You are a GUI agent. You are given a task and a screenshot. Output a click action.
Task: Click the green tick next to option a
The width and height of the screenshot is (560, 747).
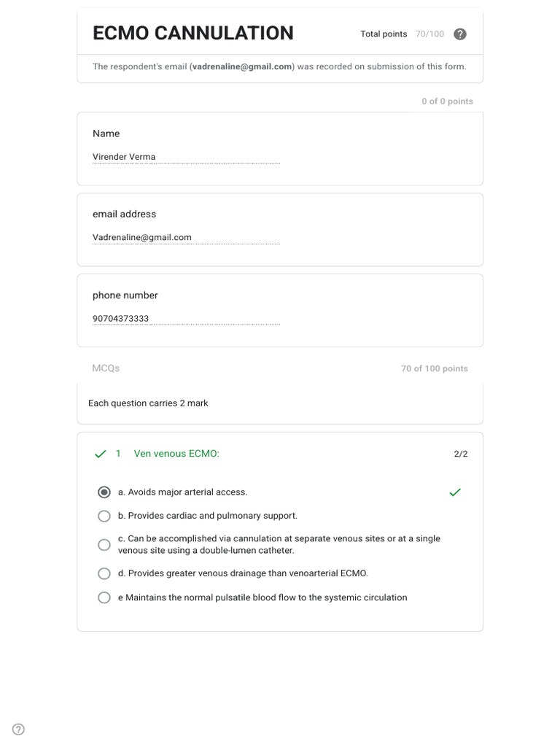point(455,492)
